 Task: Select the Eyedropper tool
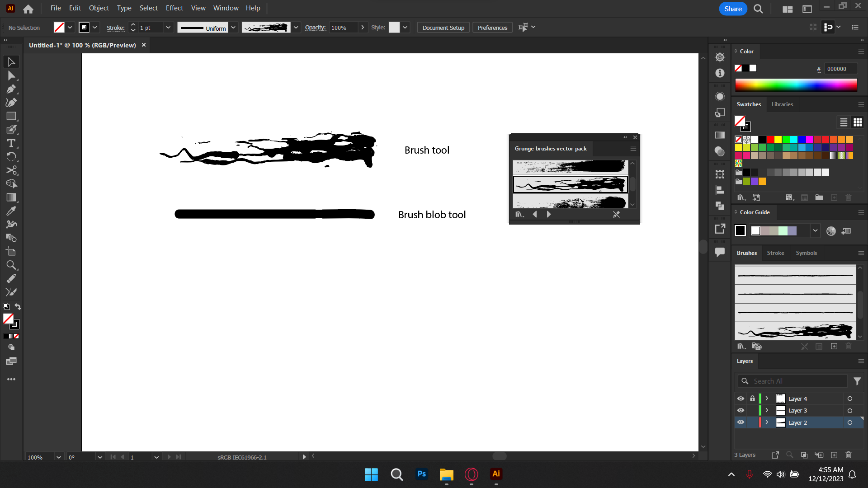(x=11, y=211)
